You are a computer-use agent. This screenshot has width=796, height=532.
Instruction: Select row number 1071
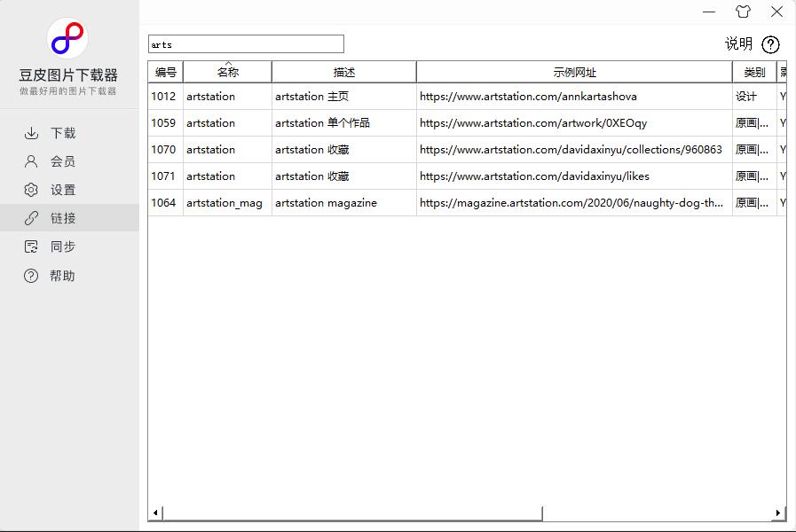click(x=163, y=176)
